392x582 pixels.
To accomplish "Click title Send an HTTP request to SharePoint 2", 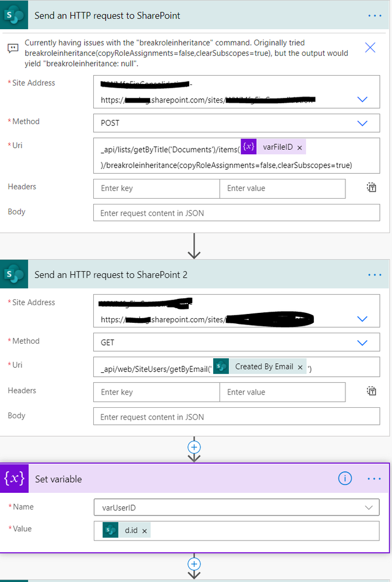I will point(111,275).
